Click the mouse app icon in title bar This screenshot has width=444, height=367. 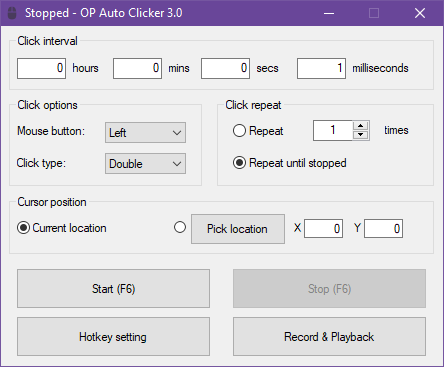pyautogui.click(x=12, y=13)
